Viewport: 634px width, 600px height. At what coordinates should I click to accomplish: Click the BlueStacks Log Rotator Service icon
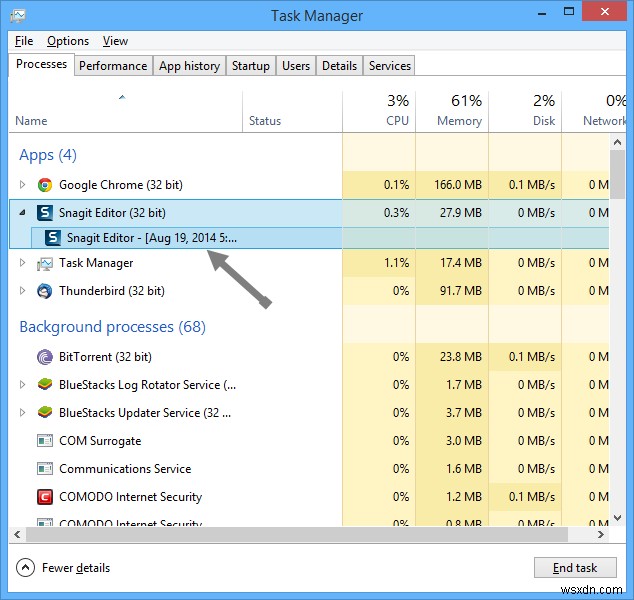point(45,385)
